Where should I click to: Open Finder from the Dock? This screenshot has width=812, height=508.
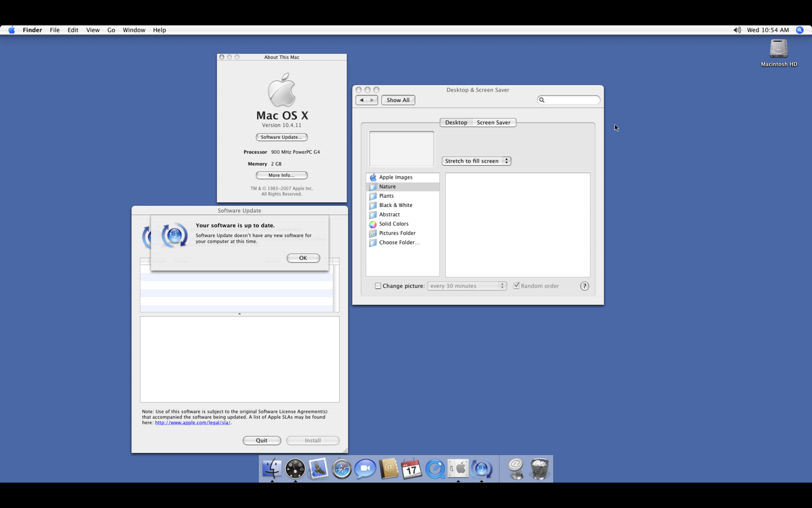pos(272,468)
